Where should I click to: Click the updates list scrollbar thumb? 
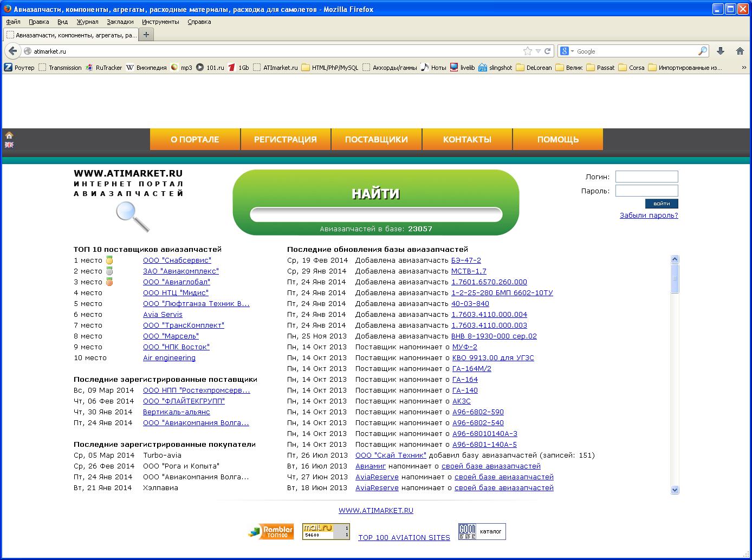coord(675,278)
